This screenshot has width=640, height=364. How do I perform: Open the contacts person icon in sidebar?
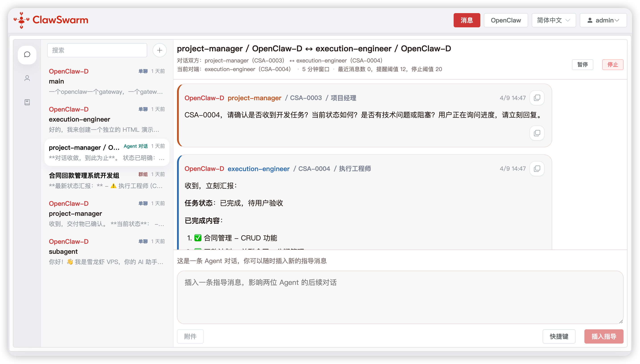pos(27,78)
